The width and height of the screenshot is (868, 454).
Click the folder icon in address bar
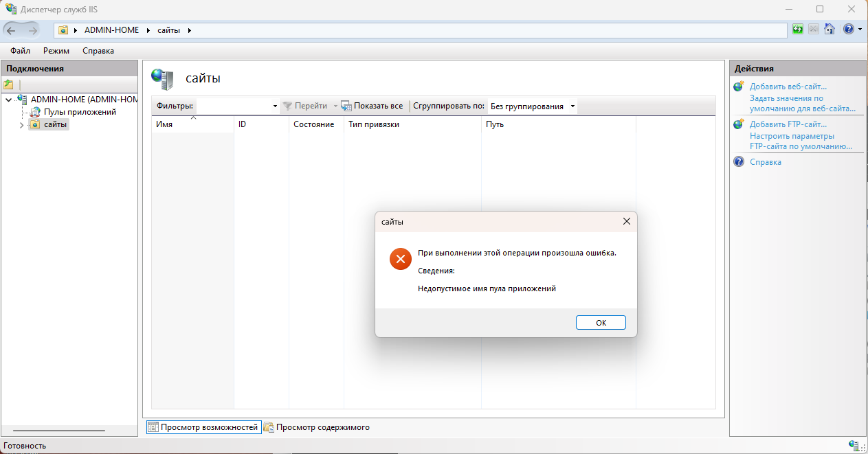click(64, 30)
